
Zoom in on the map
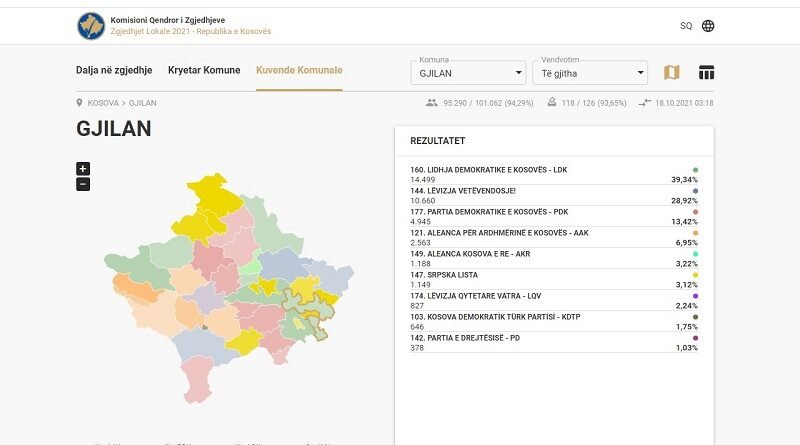click(x=83, y=168)
